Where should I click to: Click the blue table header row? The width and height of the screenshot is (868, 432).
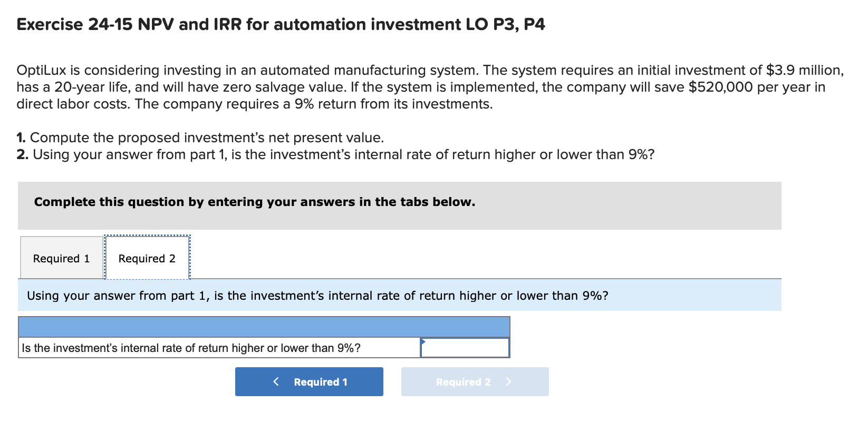[264, 326]
